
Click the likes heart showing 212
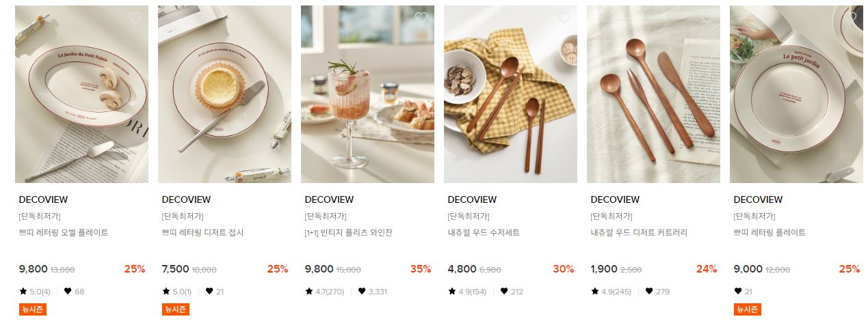coord(504,292)
